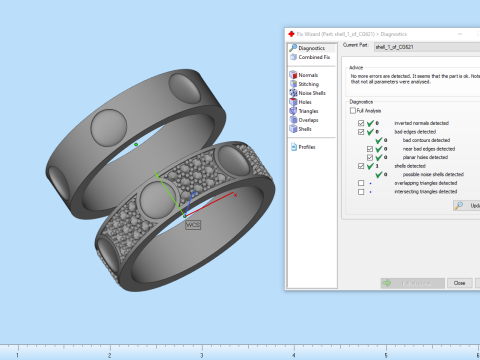The width and height of the screenshot is (480, 360).
Task: Select the Overlaps fix icon
Action: click(x=293, y=120)
